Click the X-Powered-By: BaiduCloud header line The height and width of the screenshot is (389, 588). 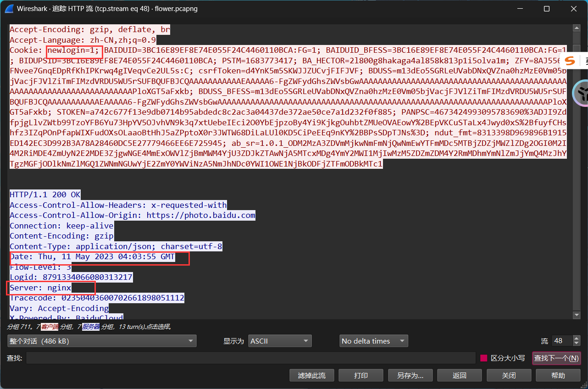pos(67,317)
